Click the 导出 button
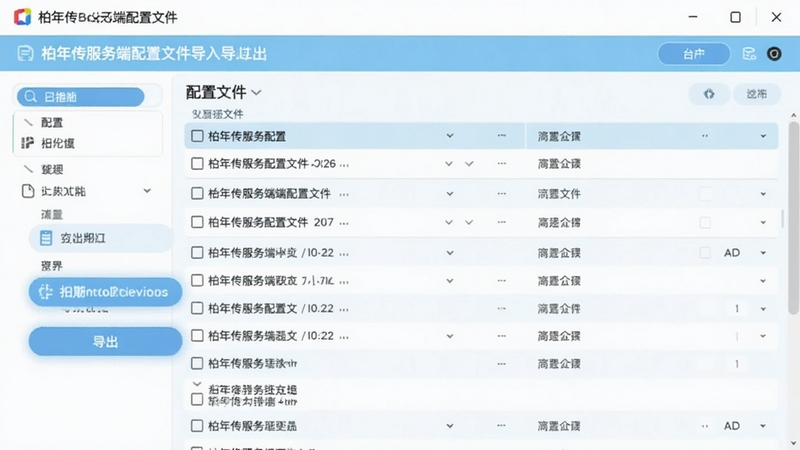The image size is (800, 450). [x=105, y=341]
